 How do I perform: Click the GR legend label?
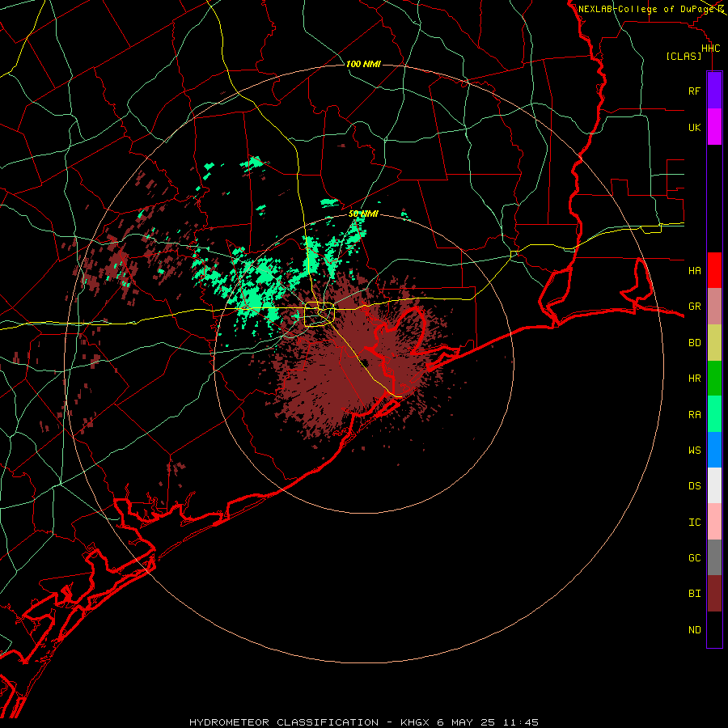[x=695, y=307]
